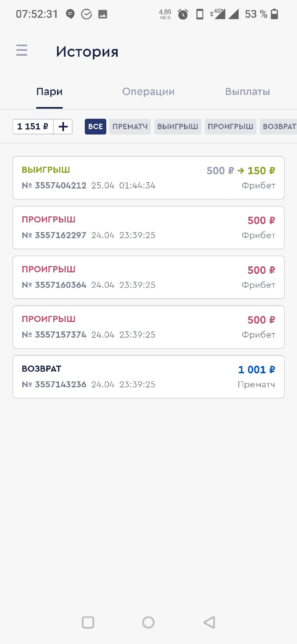Switch to the Операции tab
Viewport: 297px width, 644px height.
tap(148, 92)
